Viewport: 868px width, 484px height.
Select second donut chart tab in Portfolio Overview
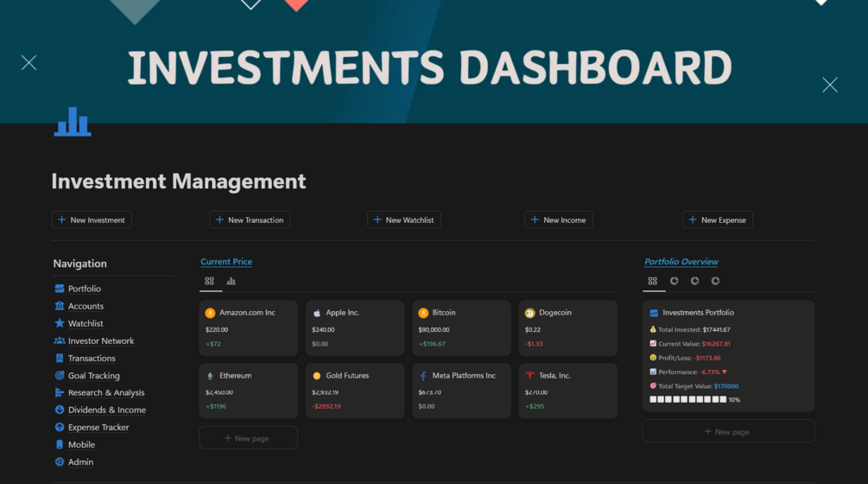coord(694,281)
